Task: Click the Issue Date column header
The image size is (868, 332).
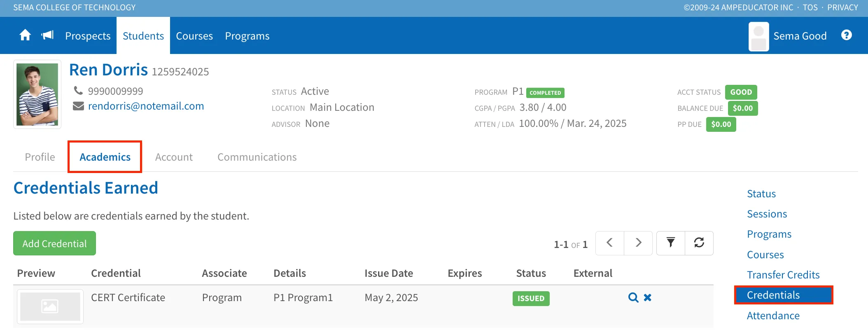Action: point(389,273)
